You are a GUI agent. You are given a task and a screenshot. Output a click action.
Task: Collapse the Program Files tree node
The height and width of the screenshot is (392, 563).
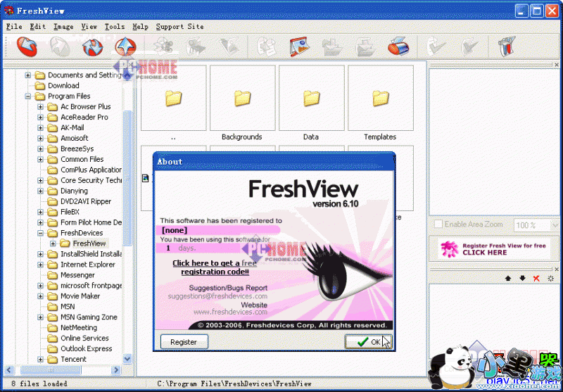27,96
